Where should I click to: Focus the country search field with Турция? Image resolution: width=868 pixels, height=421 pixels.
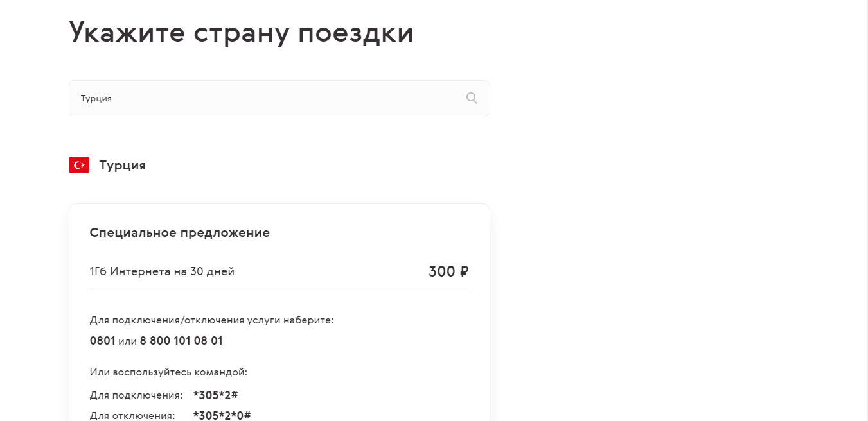pos(270,98)
